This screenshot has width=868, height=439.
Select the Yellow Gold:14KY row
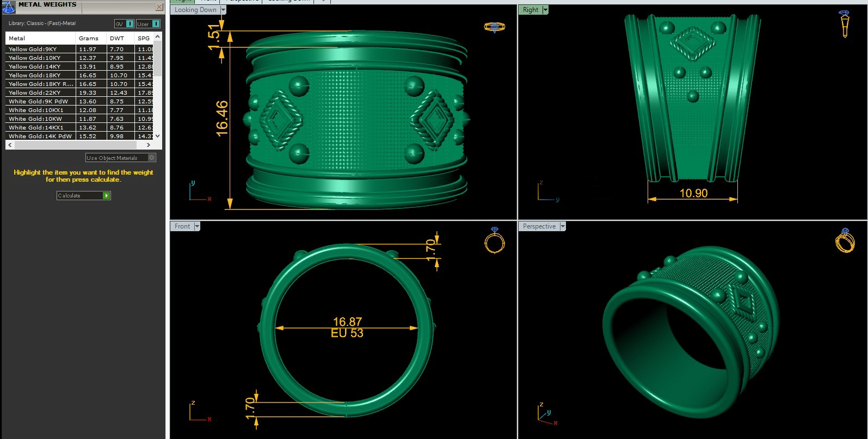[x=79, y=66]
